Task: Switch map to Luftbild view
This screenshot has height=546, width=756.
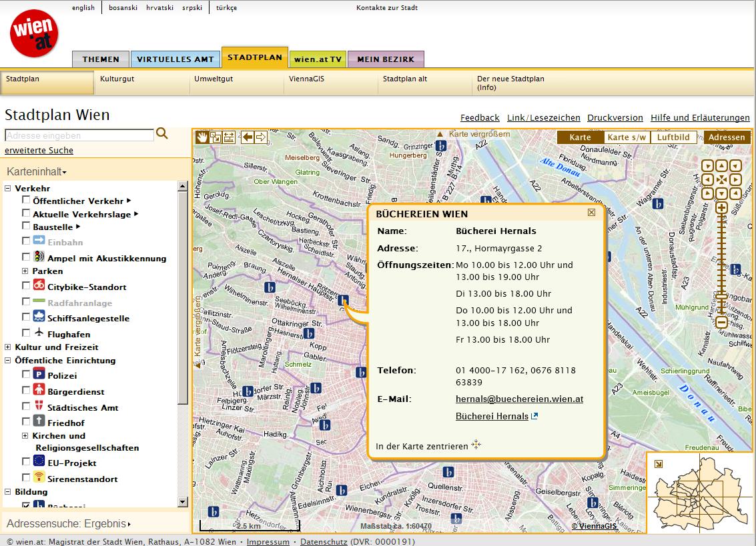Action: (673, 137)
